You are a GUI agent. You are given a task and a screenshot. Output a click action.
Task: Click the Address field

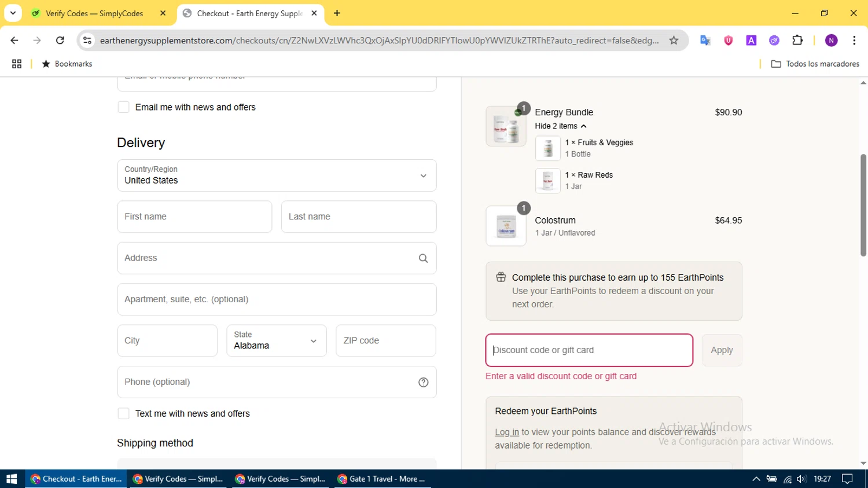277,258
